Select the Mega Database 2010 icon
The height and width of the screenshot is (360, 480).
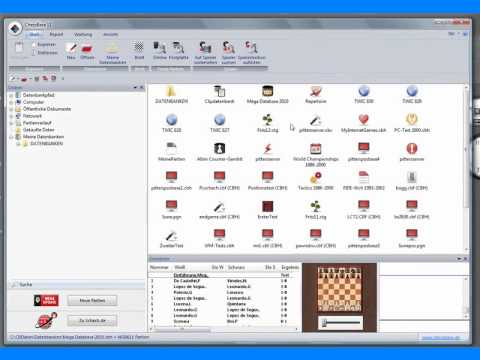pos(267,95)
